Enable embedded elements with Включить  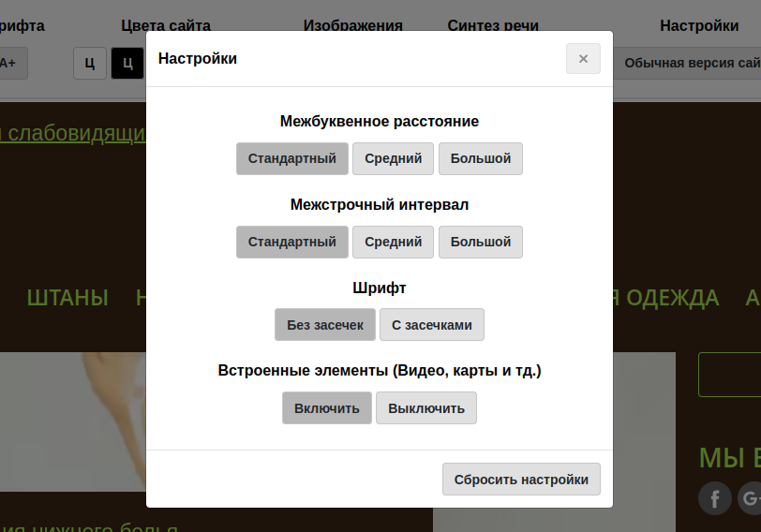326,408
